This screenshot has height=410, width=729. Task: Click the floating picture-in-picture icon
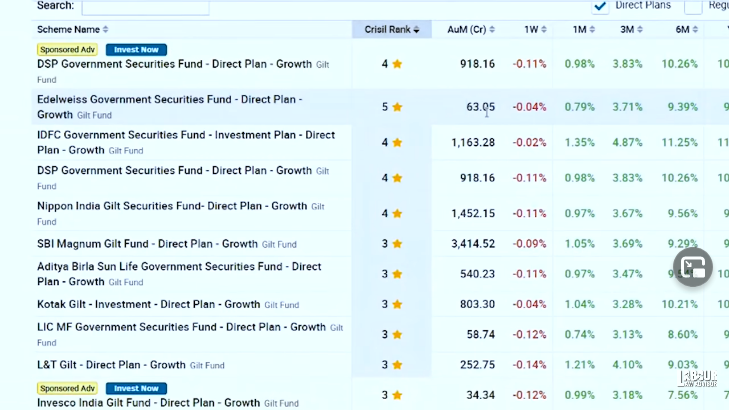(x=693, y=267)
